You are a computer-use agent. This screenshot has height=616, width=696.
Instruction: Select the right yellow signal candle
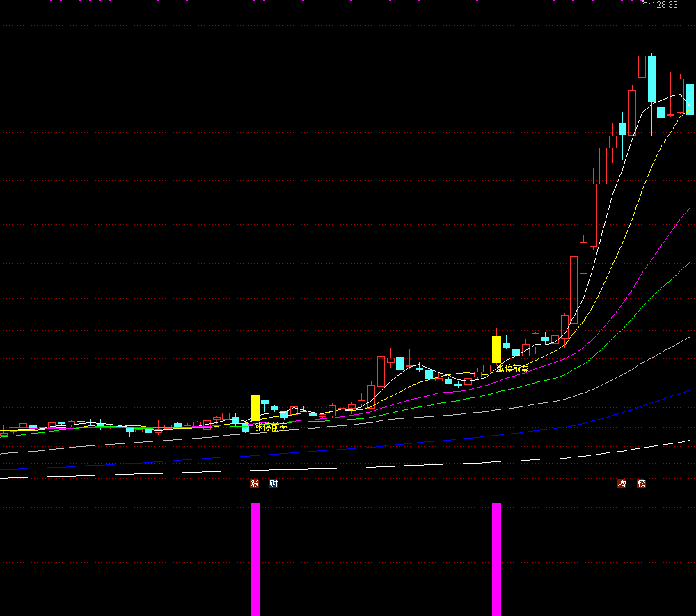[496, 349]
